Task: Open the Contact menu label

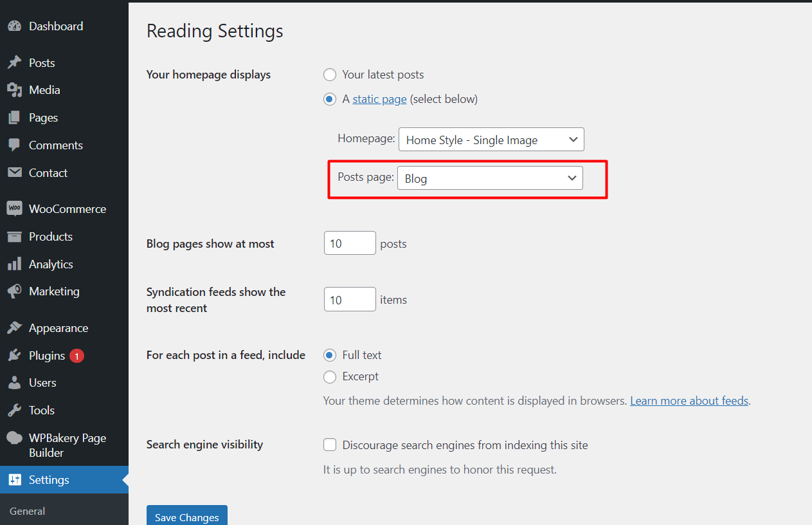Action: 48,173
